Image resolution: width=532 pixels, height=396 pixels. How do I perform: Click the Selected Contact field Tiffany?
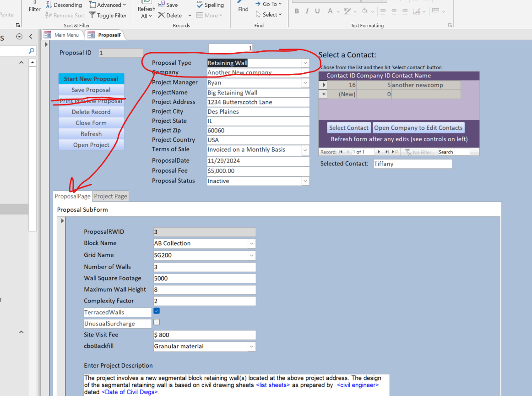pos(413,164)
